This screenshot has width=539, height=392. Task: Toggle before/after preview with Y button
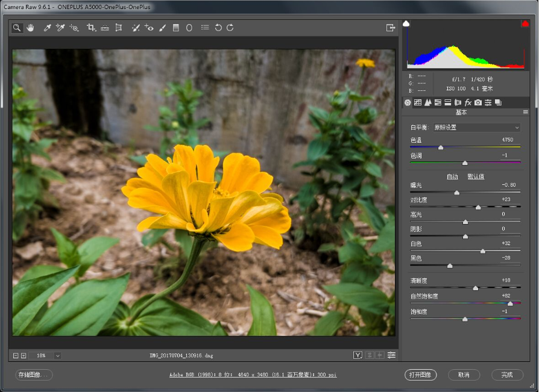(x=358, y=355)
